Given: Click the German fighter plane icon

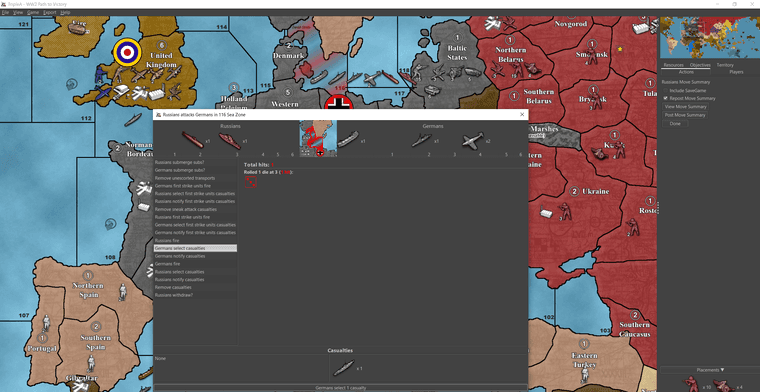Looking at the screenshot, I should pos(473,140).
